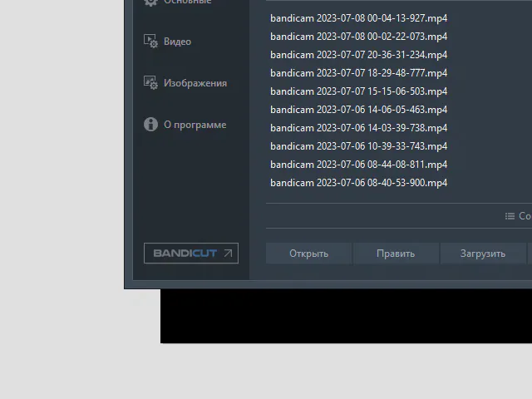Click the Открыть button
This screenshot has height=399, width=532.
point(308,254)
